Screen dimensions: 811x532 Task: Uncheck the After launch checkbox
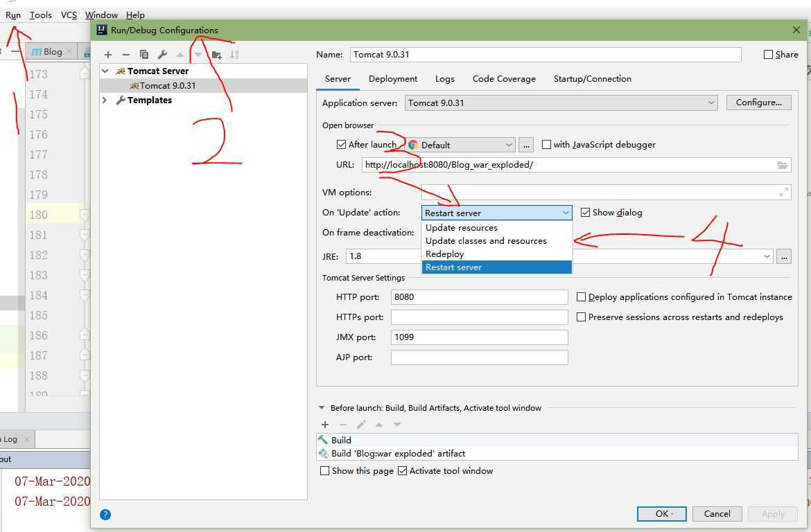click(341, 145)
